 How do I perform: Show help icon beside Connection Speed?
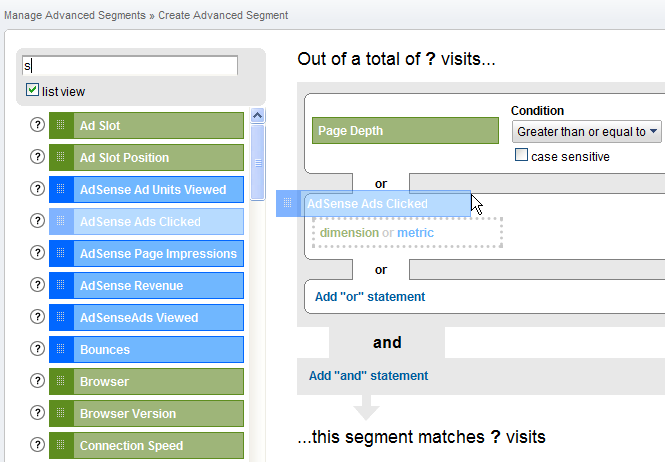pyautogui.click(x=37, y=445)
